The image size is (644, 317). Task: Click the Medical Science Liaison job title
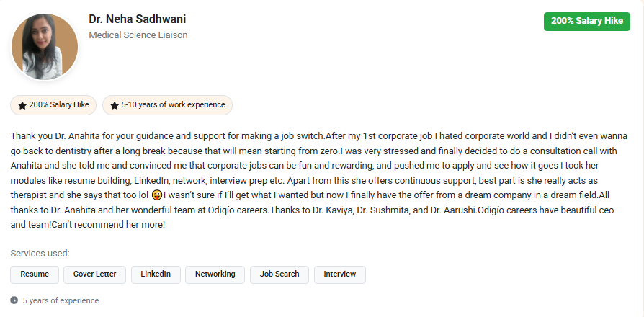(x=138, y=35)
